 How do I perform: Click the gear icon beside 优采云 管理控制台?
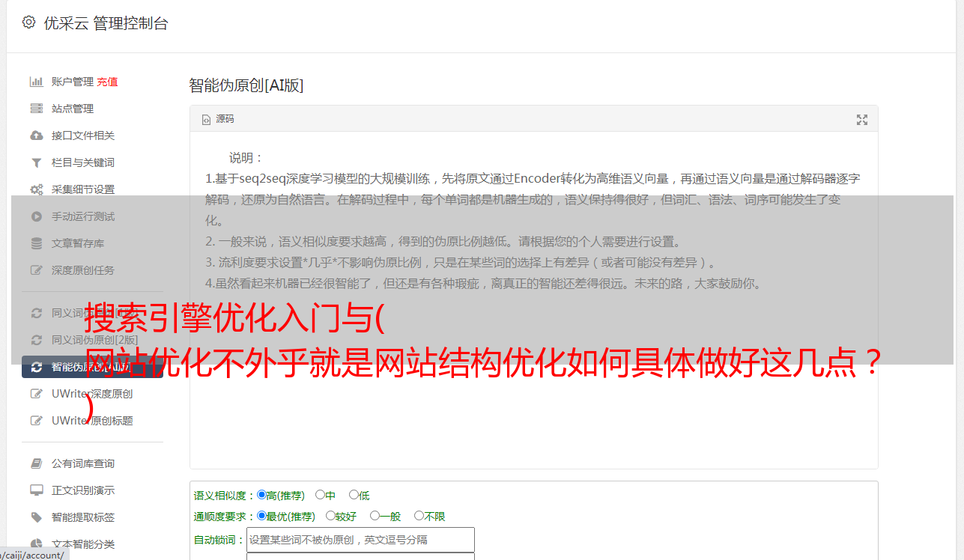[28, 22]
